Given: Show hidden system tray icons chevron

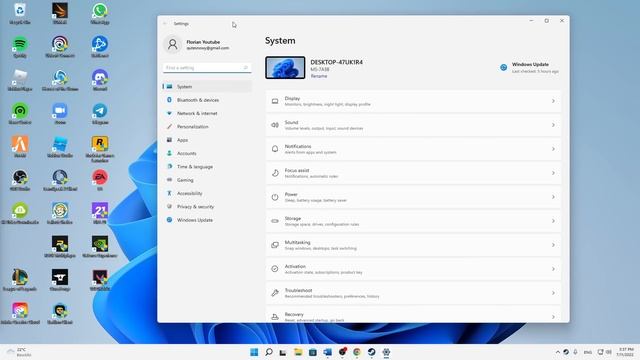Looking at the screenshot, I should pyautogui.click(x=558, y=352).
